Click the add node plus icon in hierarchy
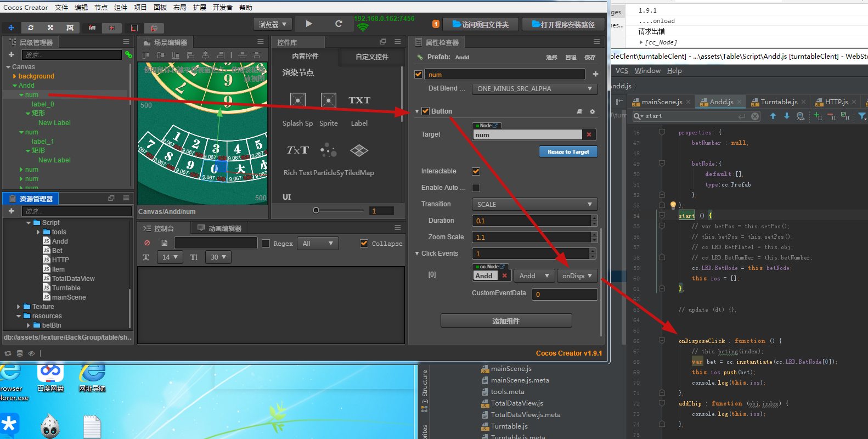868x439 pixels. 11,54
